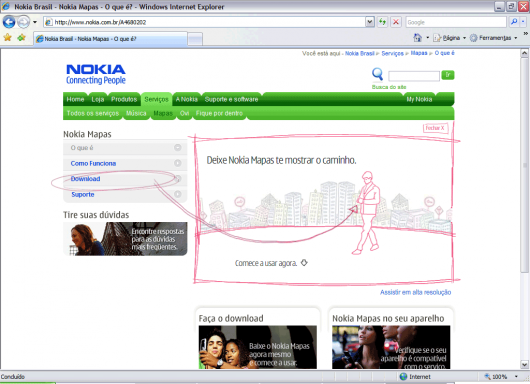Expand toolbar overflow chevron
530x384 pixels.
(x=526, y=33)
